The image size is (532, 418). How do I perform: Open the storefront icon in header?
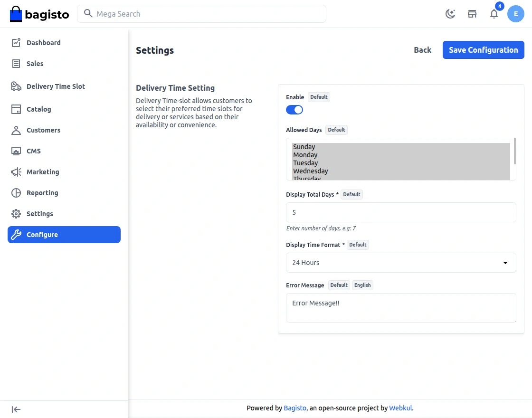(x=472, y=14)
